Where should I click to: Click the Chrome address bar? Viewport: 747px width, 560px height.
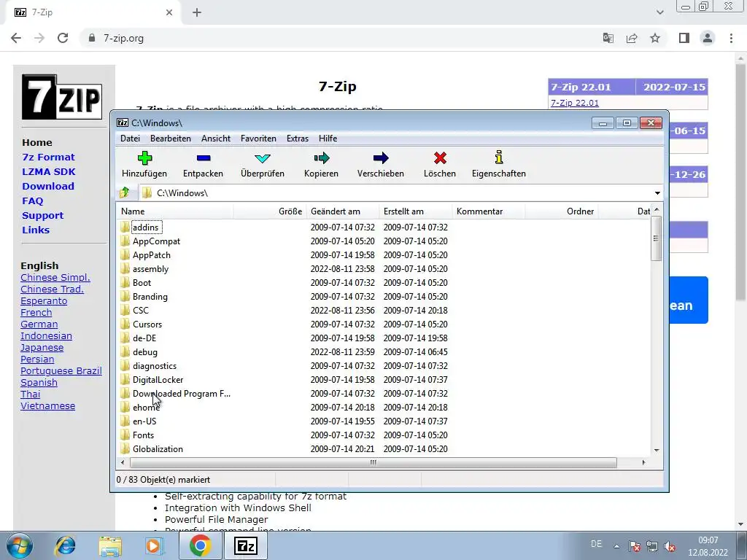(x=338, y=38)
